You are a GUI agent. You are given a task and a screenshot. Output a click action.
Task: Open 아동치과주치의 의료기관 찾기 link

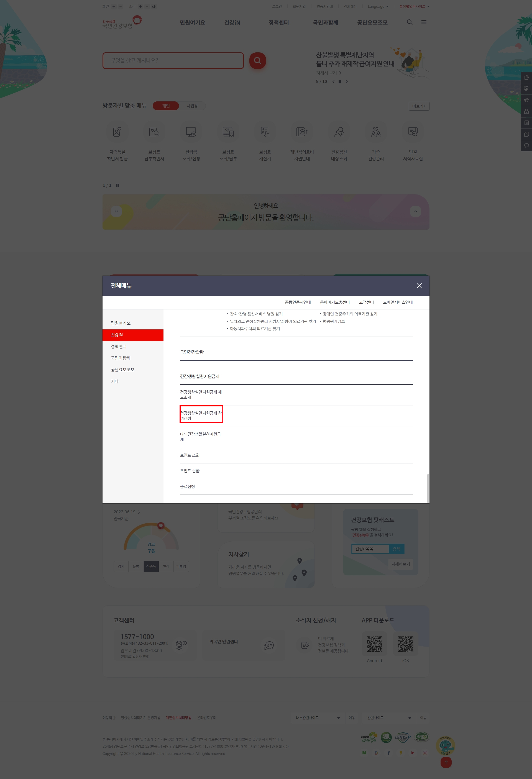click(255, 329)
